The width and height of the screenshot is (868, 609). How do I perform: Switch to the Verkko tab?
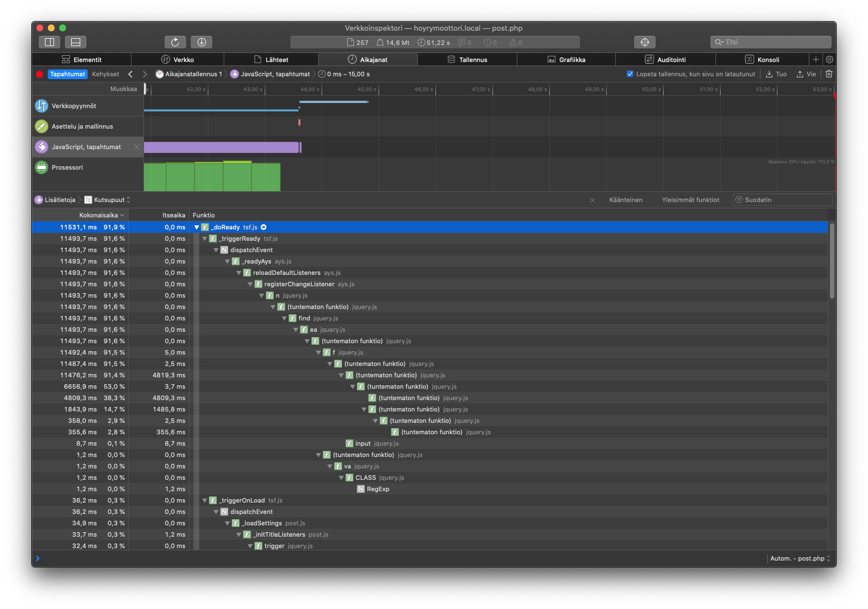click(178, 59)
